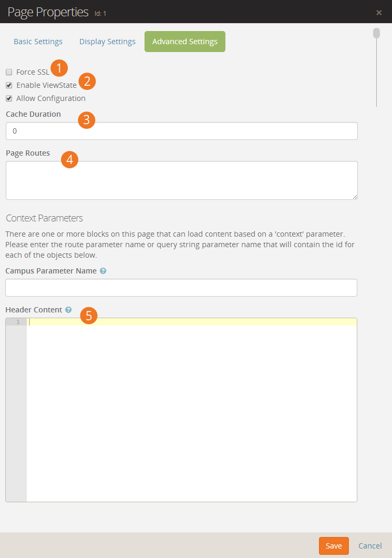Uncheck the Allow Configuration checkbox
392x558 pixels.
pos(9,98)
